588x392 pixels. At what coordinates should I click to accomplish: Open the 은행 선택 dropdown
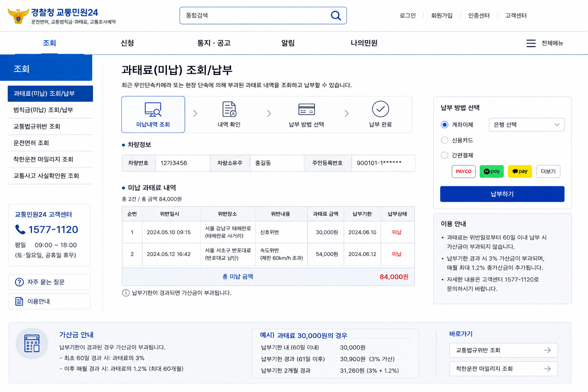coord(526,124)
